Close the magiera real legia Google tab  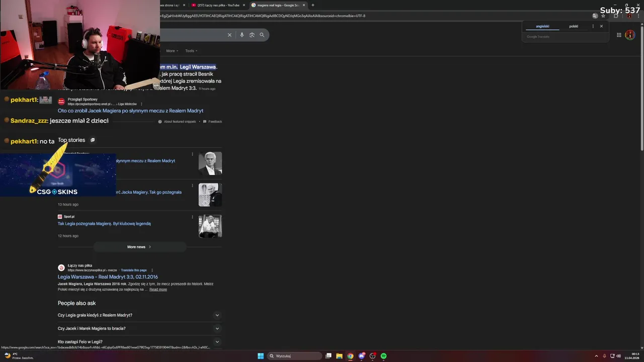(x=304, y=5)
